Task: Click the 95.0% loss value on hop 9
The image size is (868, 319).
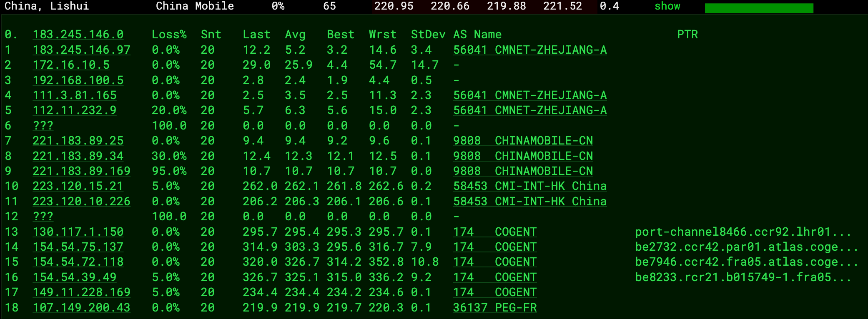Action: click(x=169, y=171)
